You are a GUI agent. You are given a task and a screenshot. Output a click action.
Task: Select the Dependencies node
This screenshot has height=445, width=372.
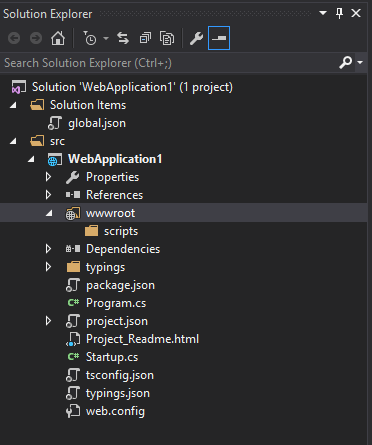tap(123, 249)
